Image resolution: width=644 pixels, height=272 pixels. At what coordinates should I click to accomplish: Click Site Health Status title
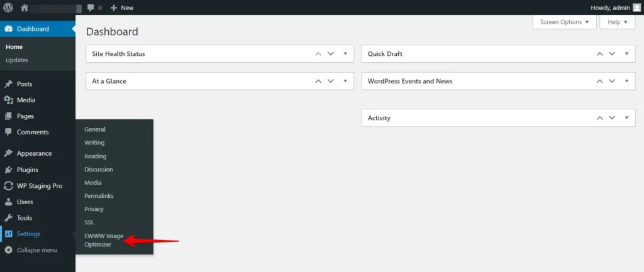118,54
